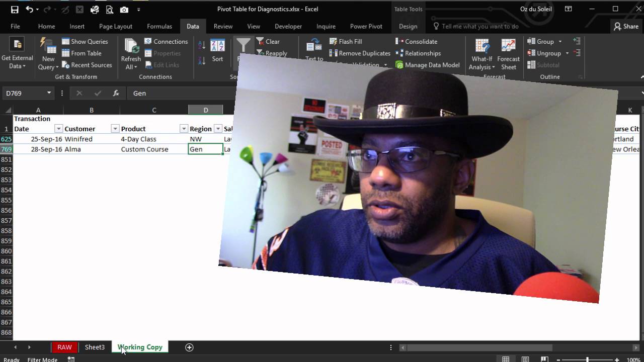The width and height of the screenshot is (644, 362).
Task: Select the RAW sheet tab
Action: pos(64,347)
